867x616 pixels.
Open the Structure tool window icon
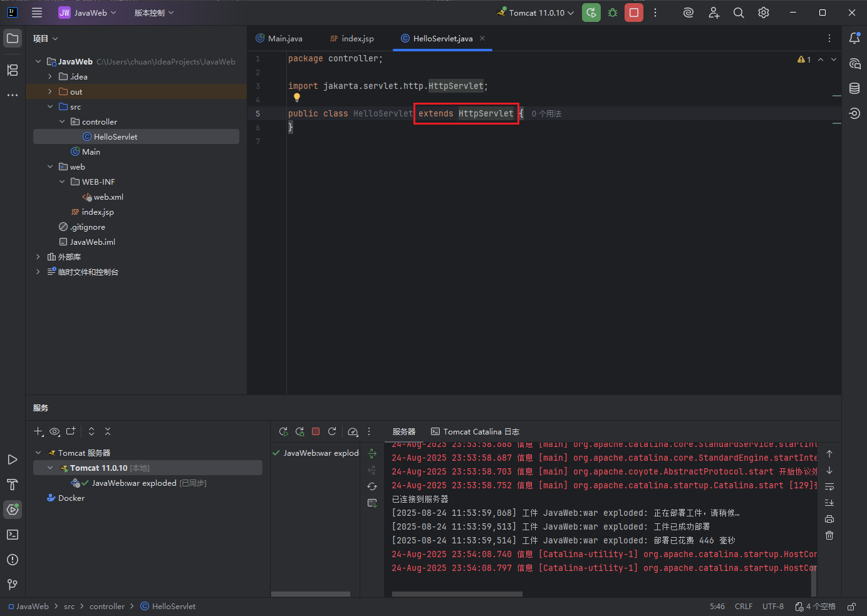13,70
